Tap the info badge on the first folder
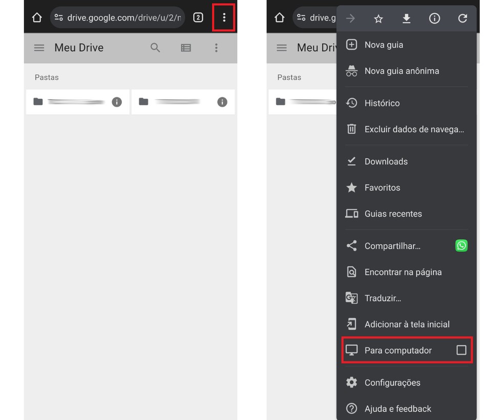 (117, 102)
